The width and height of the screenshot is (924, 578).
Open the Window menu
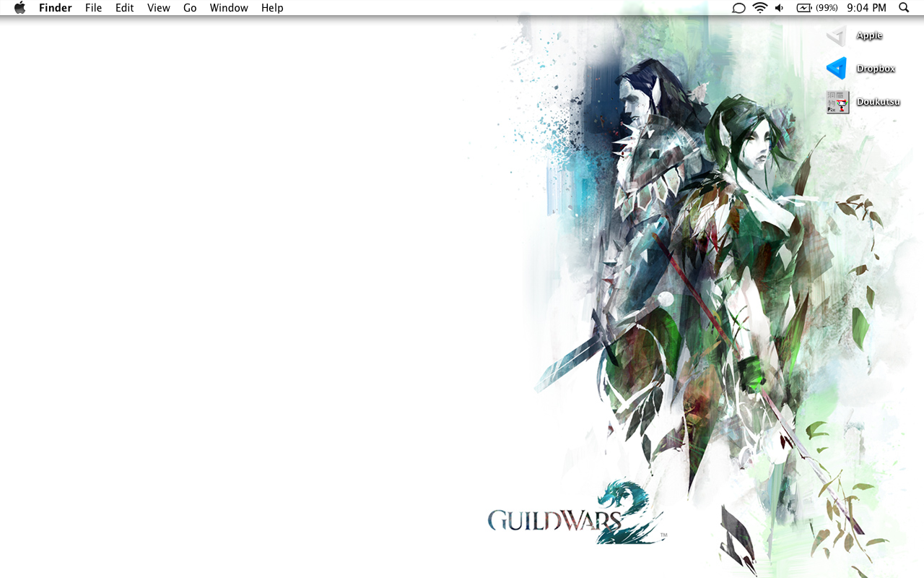tap(229, 8)
